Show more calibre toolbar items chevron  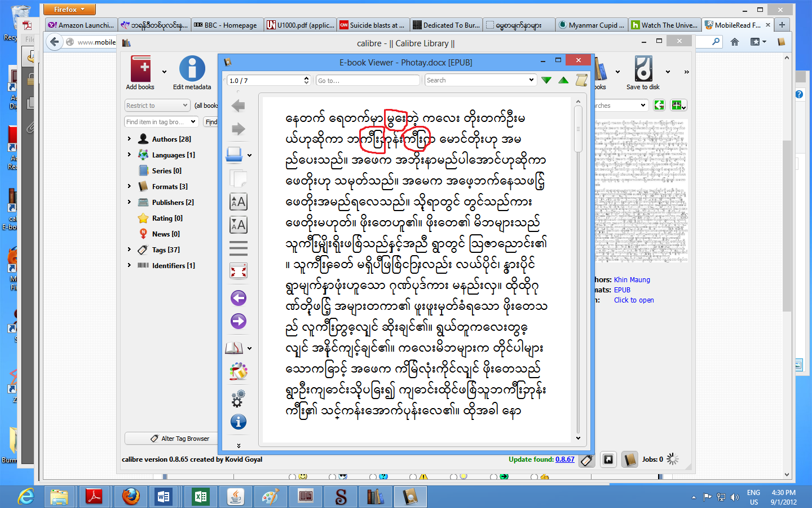click(x=686, y=72)
